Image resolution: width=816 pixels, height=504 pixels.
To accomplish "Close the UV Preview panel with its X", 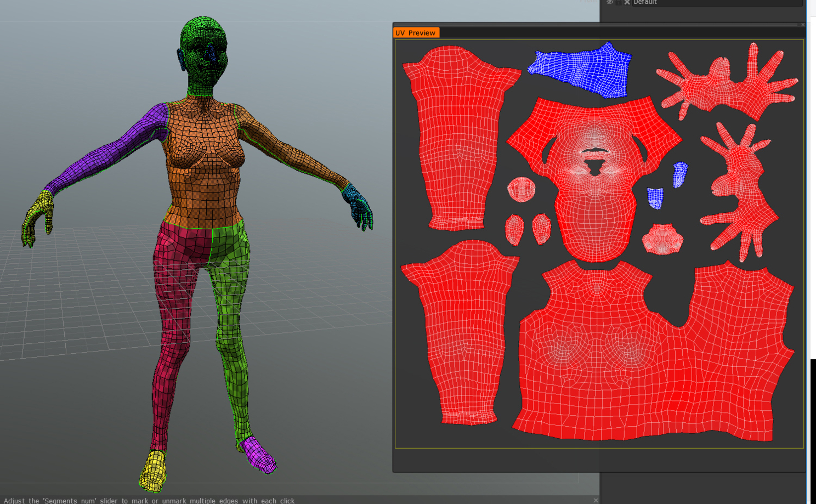I will coord(803,25).
